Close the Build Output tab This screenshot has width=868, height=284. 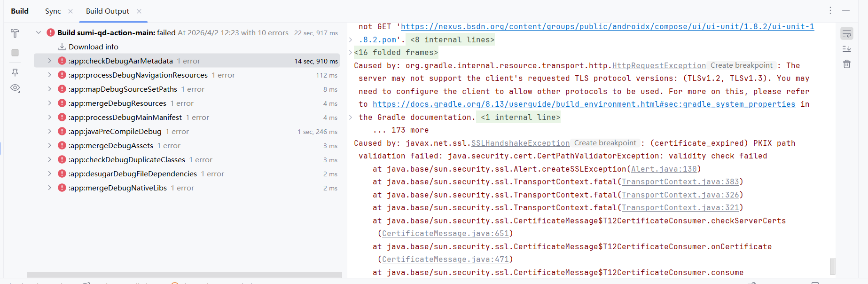[x=139, y=11]
